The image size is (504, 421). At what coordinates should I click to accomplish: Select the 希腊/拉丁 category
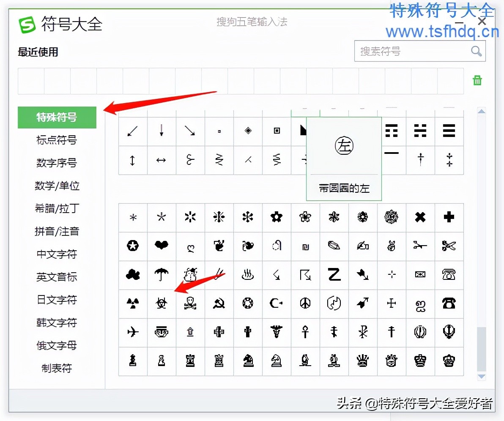(x=57, y=208)
